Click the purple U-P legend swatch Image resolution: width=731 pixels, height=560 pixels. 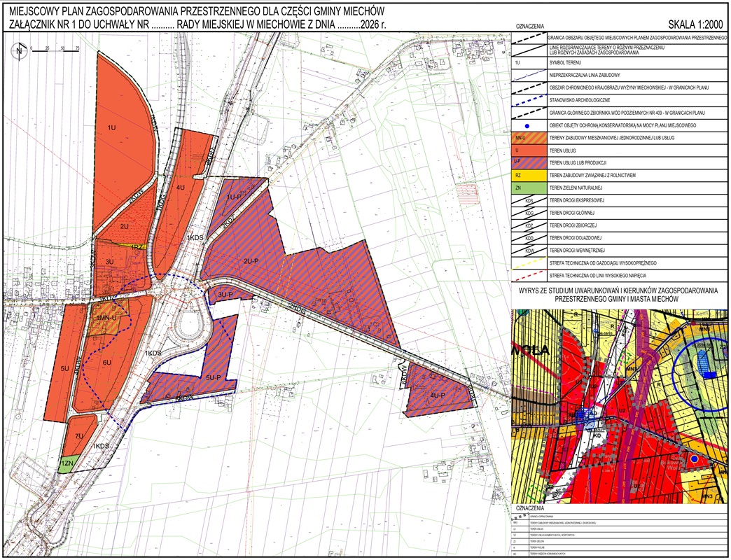[x=529, y=163]
